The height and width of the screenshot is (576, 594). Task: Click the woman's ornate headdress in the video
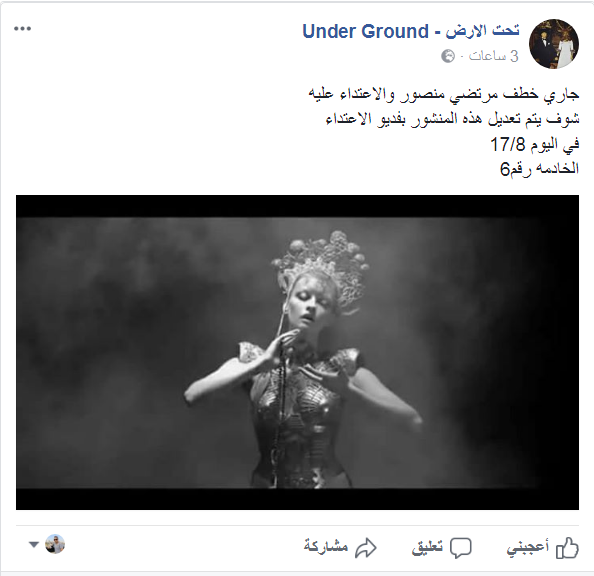(321, 267)
